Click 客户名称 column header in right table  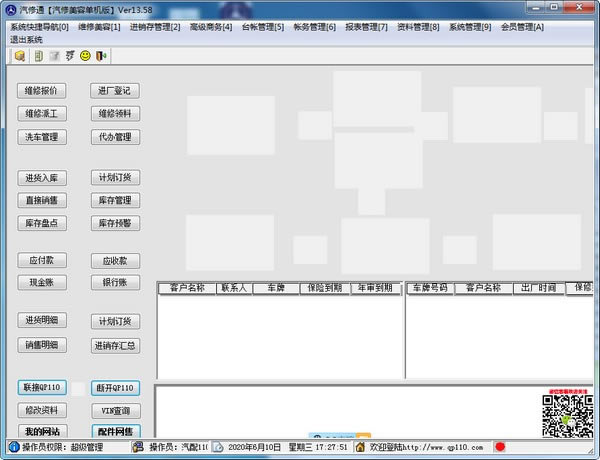484,288
